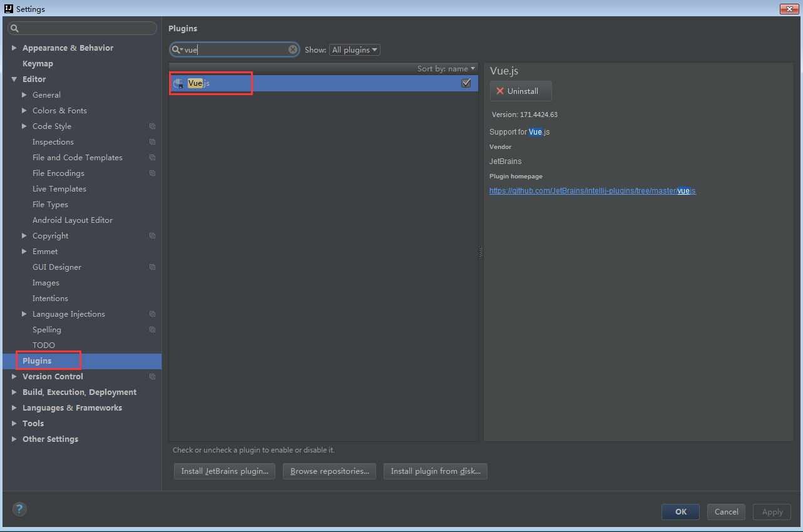803x532 pixels.
Task: Click the project-level icon beside Version Control
Action: click(152, 377)
